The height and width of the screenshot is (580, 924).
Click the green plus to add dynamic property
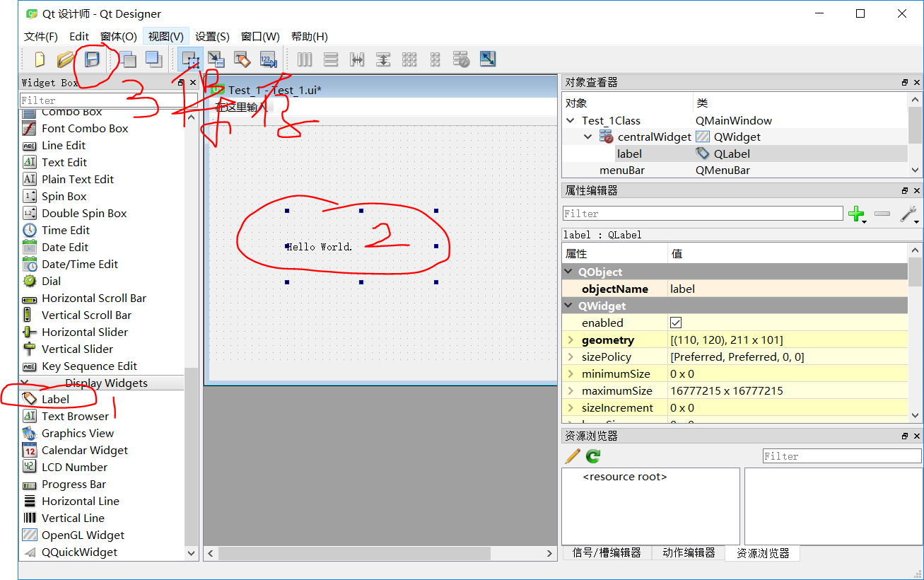(x=858, y=214)
